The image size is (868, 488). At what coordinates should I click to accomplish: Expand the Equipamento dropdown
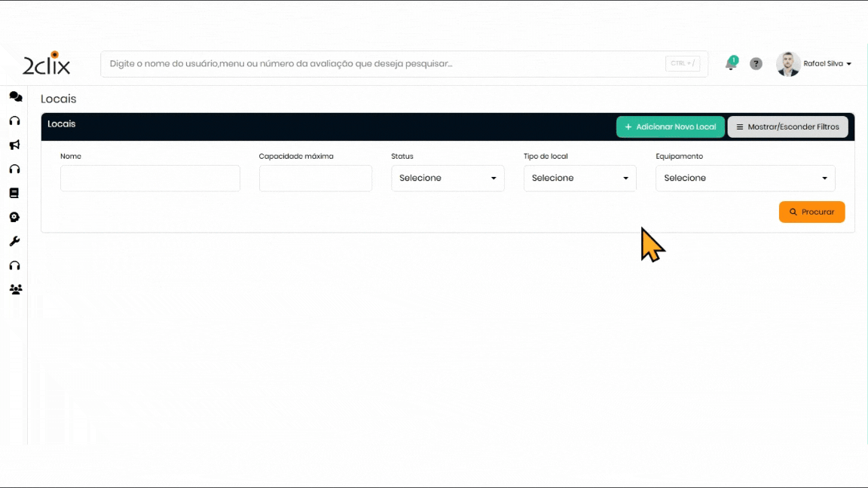745,178
